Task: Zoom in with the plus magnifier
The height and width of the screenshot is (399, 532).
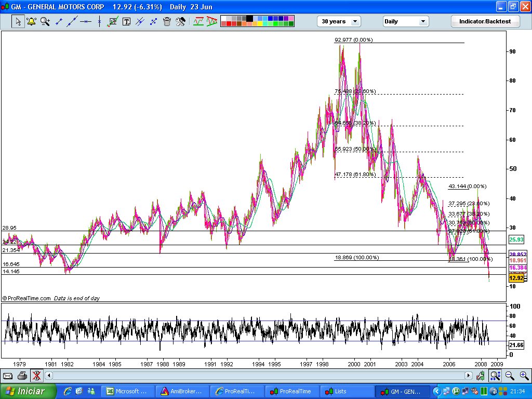Action: pos(524,376)
